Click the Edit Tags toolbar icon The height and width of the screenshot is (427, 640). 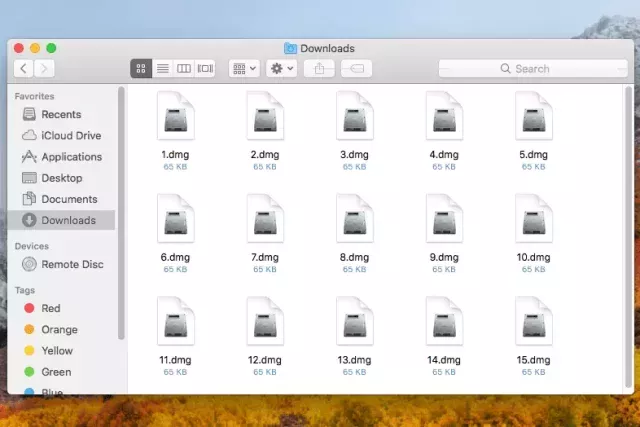point(357,68)
